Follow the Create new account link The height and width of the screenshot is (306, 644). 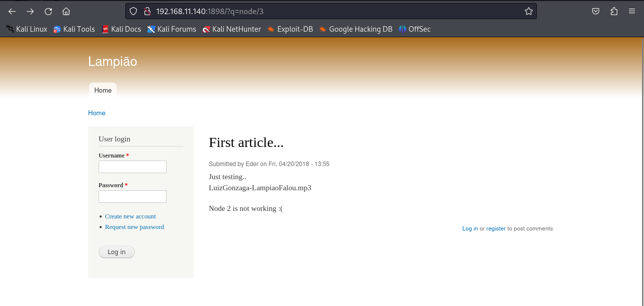tap(130, 216)
